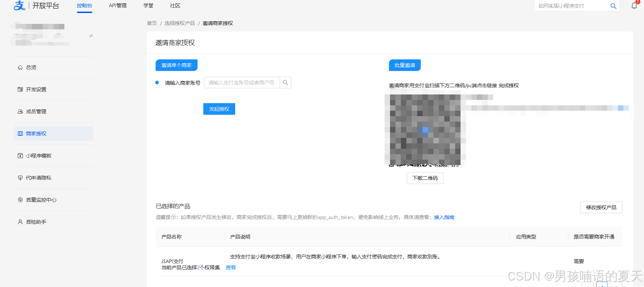Click the 已选择的产品 heading
Image resolution: width=644 pixels, height=287 pixels.
[x=173, y=206]
